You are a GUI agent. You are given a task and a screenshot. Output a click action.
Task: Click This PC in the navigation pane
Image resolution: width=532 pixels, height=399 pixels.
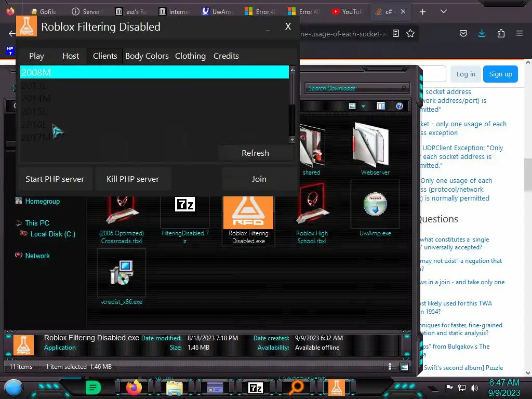(x=37, y=223)
